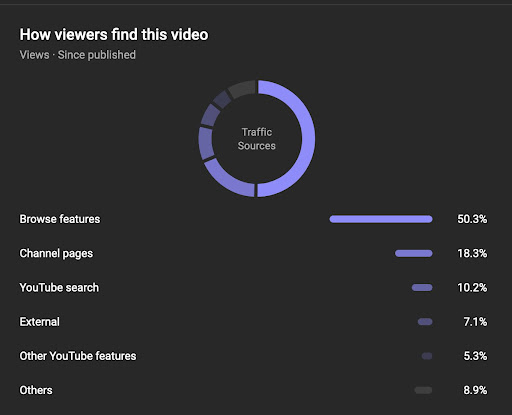Click the gray Others donut chart segment
Screen dimensions: 512x415
click(243, 88)
